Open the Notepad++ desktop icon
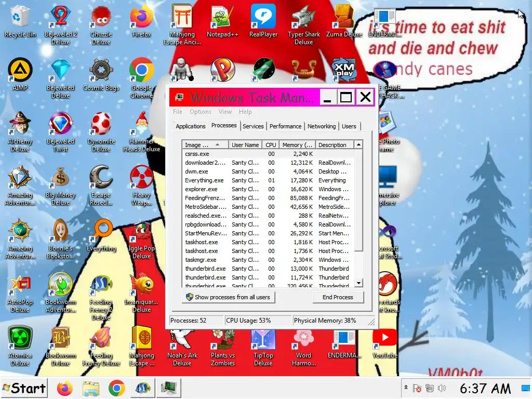The height and width of the screenshot is (399, 532). pyautogui.click(x=222, y=21)
